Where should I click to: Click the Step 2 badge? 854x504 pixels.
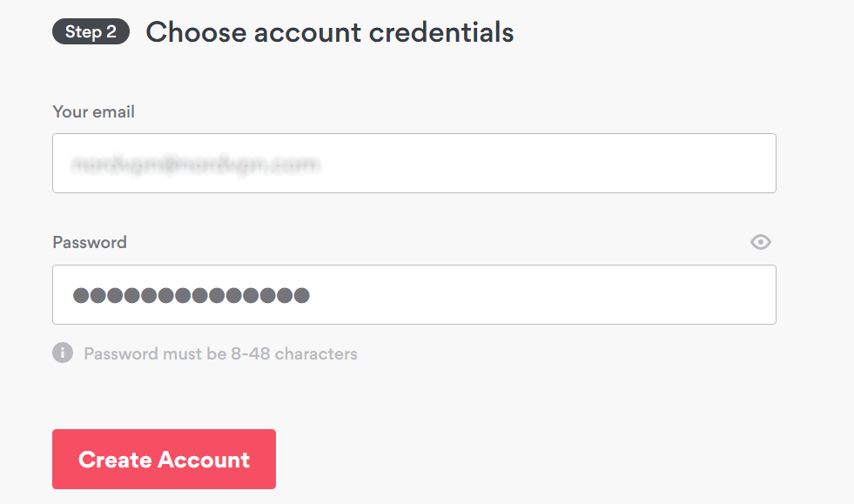pos(91,32)
